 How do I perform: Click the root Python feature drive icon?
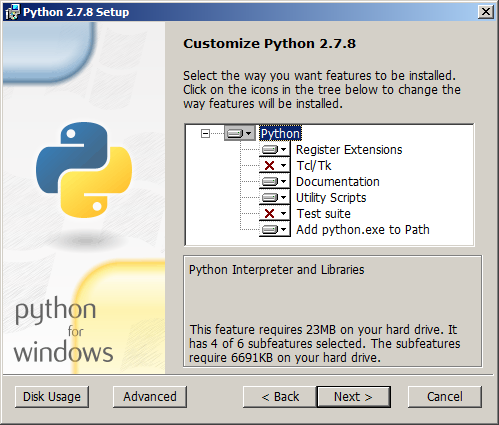235,134
